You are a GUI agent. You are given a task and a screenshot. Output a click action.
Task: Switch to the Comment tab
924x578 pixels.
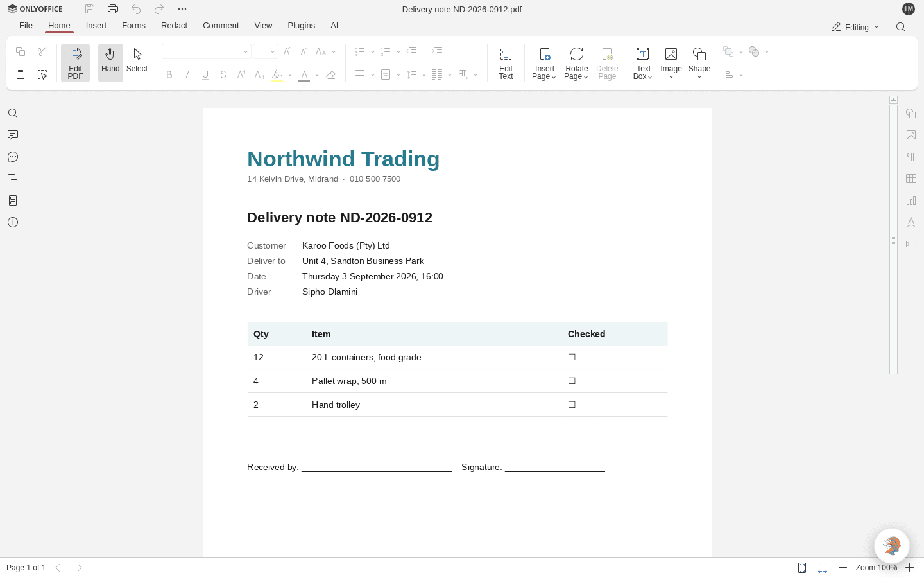click(x=221, y=26)
